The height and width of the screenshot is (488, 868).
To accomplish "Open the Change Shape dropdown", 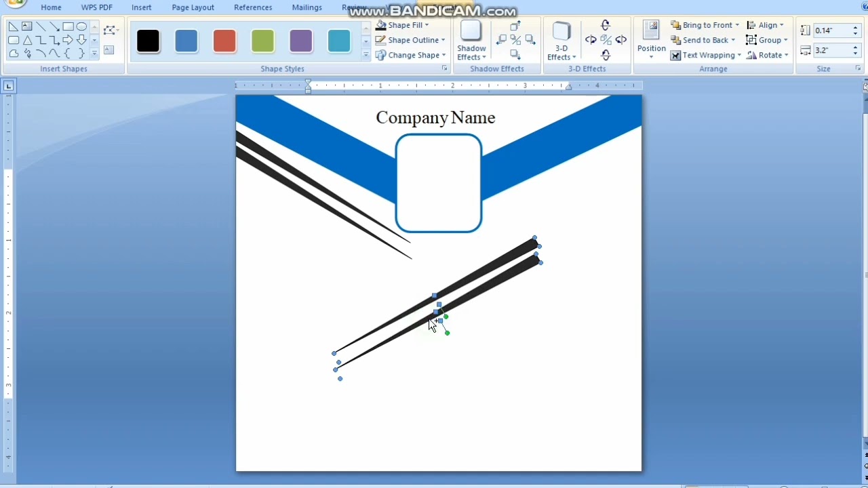I will (410, 55).
